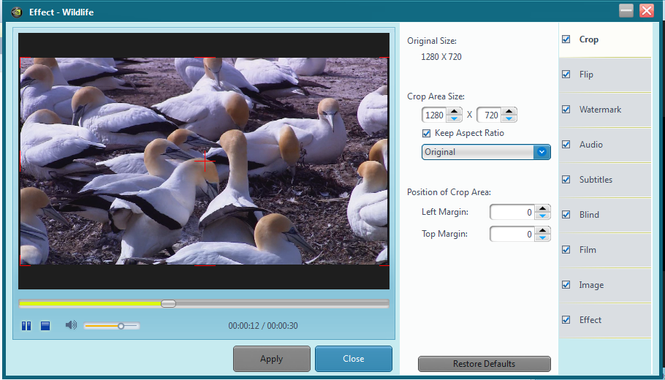This screenshot has width=665, height=380.
Task: Switch to the Audio tab
Action: (x=605, y=145)
